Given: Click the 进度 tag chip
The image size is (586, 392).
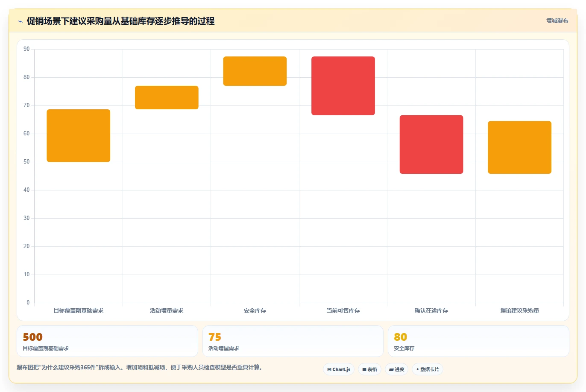Looking at the screenshot, I should pos(397,369).
